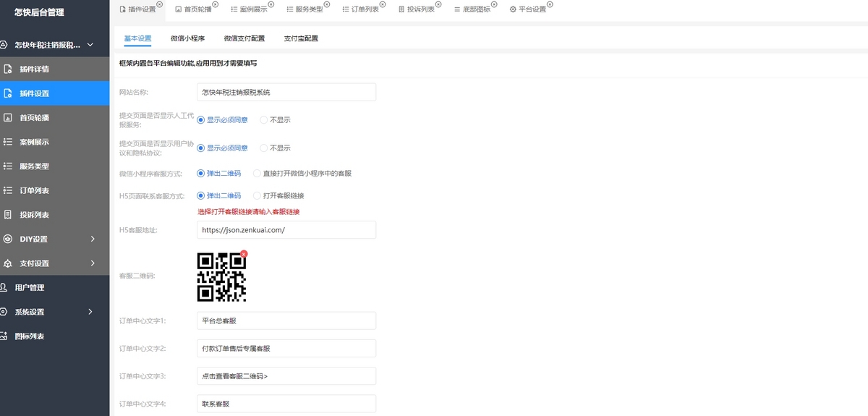
Task: Click the 订单中心文字1 input field
Action: pos(286,321)
